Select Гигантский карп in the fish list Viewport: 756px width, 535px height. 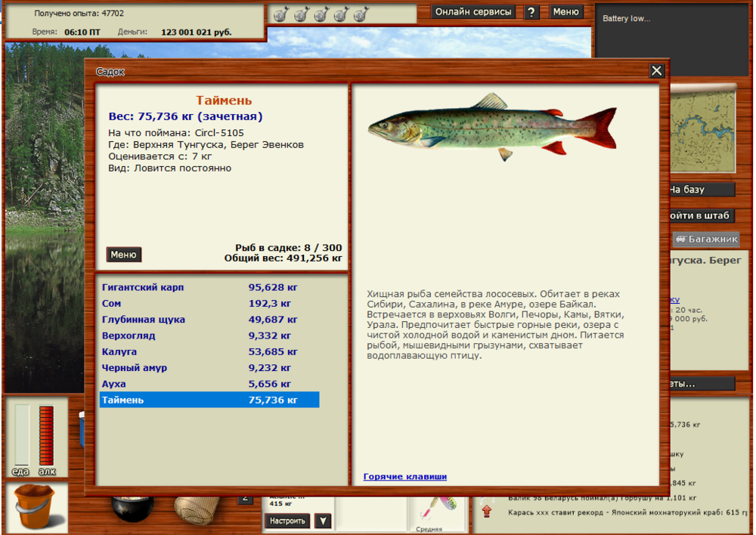click(143, 288)
